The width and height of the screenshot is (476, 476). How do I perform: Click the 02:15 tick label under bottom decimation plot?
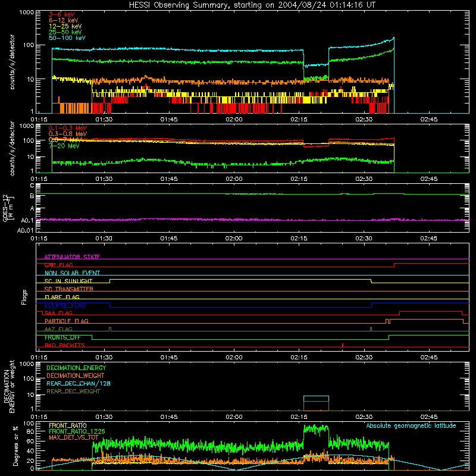[299, 417]
